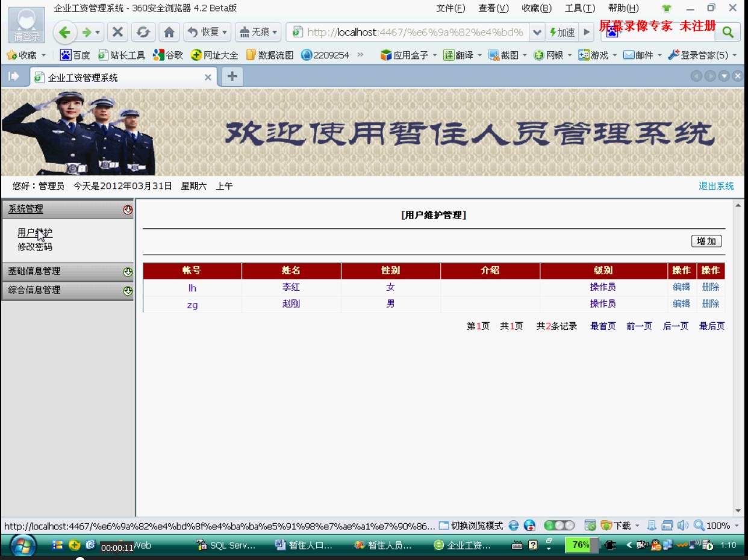Open the 游戏 games tool

coord(598,55)
